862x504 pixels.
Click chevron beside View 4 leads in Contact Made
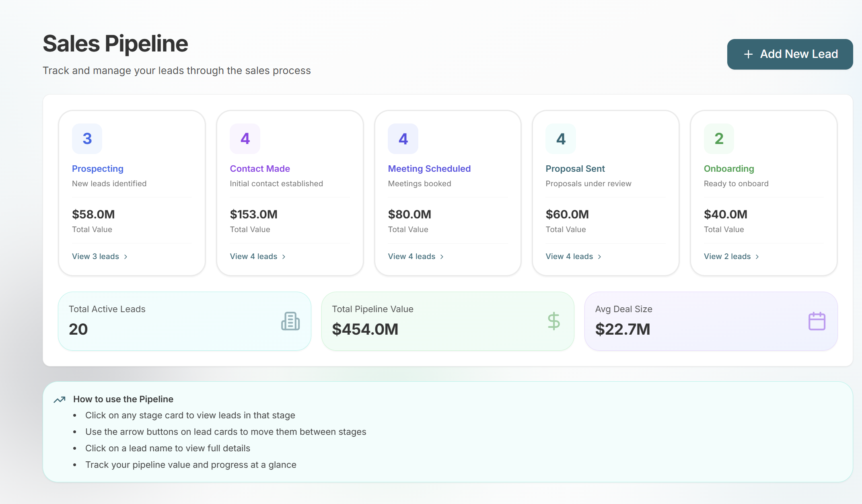coord(284,257)
